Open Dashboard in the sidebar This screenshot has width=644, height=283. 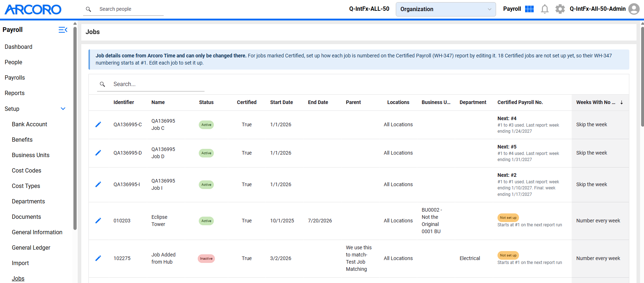coord(19,47)
